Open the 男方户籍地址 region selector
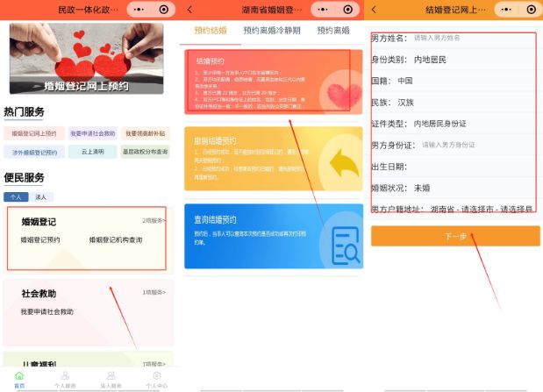Screen dimensions: 543x392 pos(454,209)
